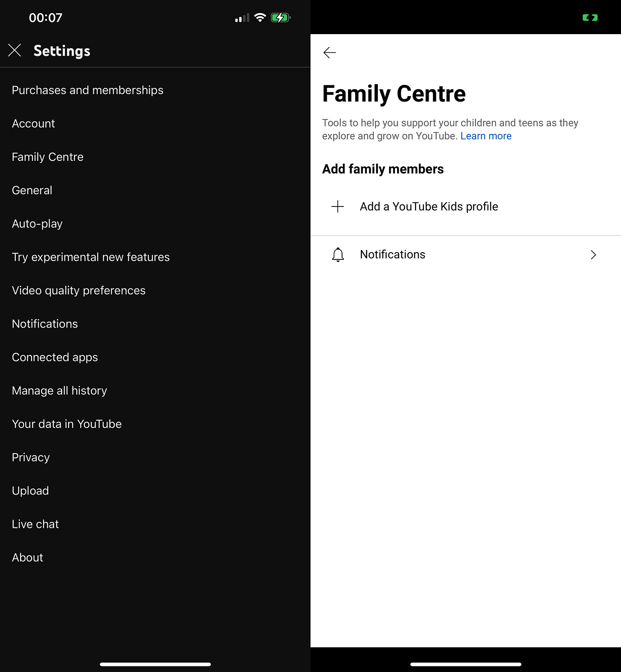Tap the Family Centre heading
The width and height of the screenshot is (621, 672).
coord(394,94)
